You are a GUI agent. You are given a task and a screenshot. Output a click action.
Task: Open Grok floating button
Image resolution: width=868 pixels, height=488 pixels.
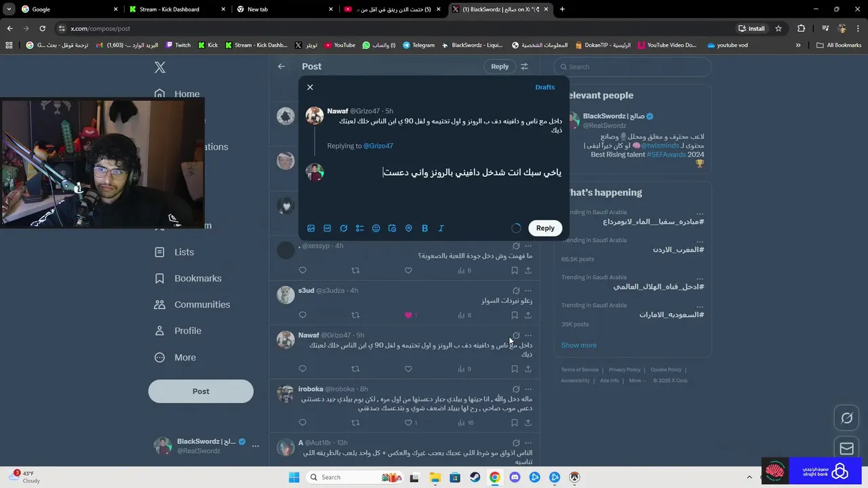847,418
